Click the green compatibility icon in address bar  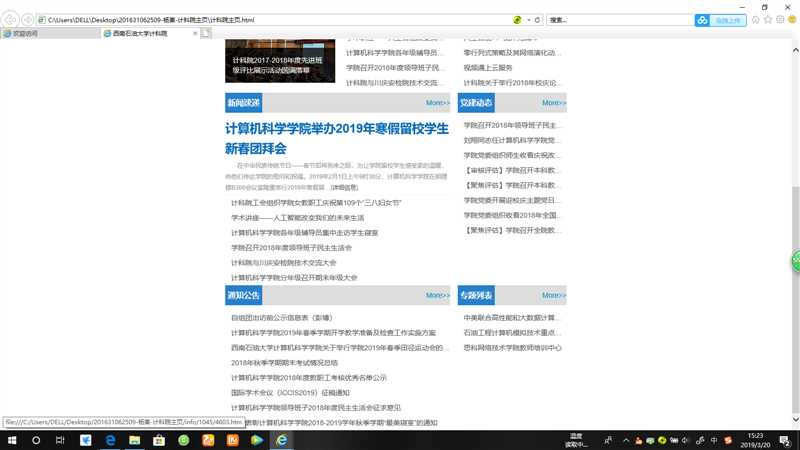click(x=517, y=20)
